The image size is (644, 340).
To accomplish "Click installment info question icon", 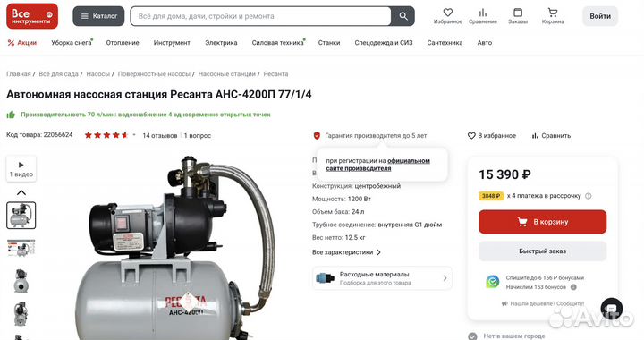I will (589, 196).
